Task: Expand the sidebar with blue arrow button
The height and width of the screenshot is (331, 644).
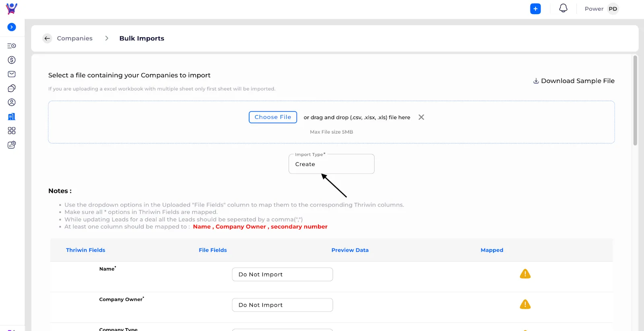Action: coord(12,27)
